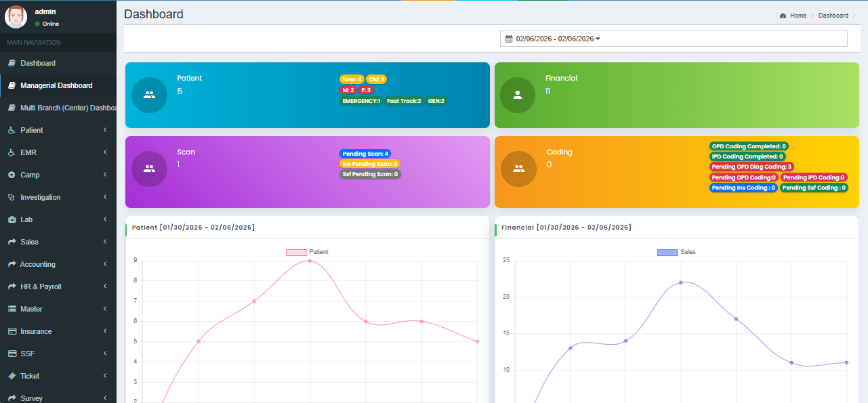Click the Investigation stethoscope icon
Image resolution: width=868 pixels, height=403 pixels.
(12, 197)
